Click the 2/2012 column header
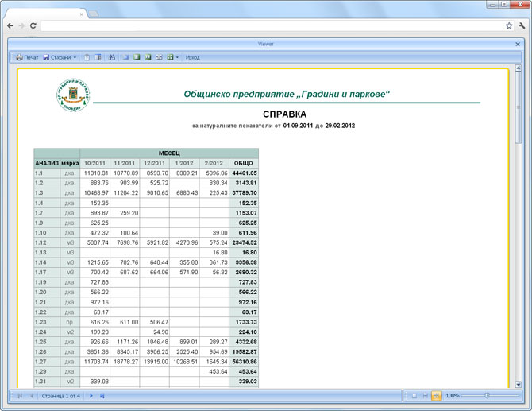Screen dimensions: 532x411 tap(214, 163)
